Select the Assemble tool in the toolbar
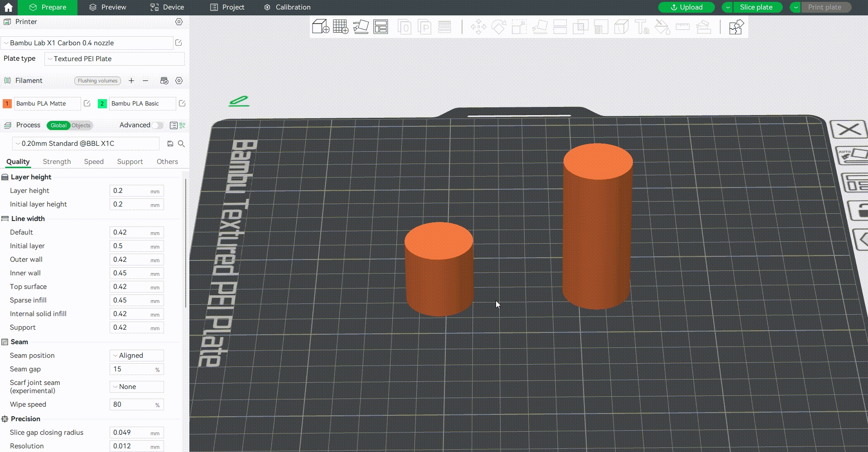Viewport: 868px width, 452px height. [703, 27]
